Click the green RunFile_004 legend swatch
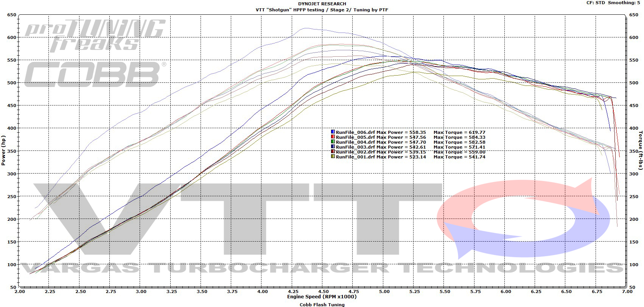 [333, 142]
